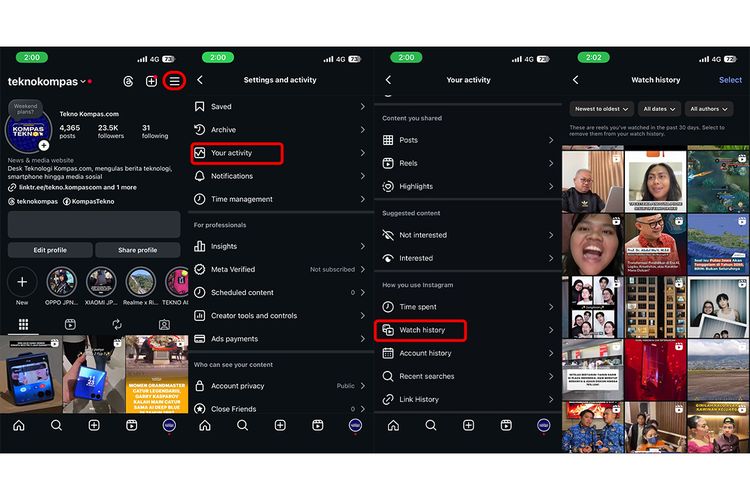Open the Account history calendar icon
750x500 pixels.
pos(388,353)
